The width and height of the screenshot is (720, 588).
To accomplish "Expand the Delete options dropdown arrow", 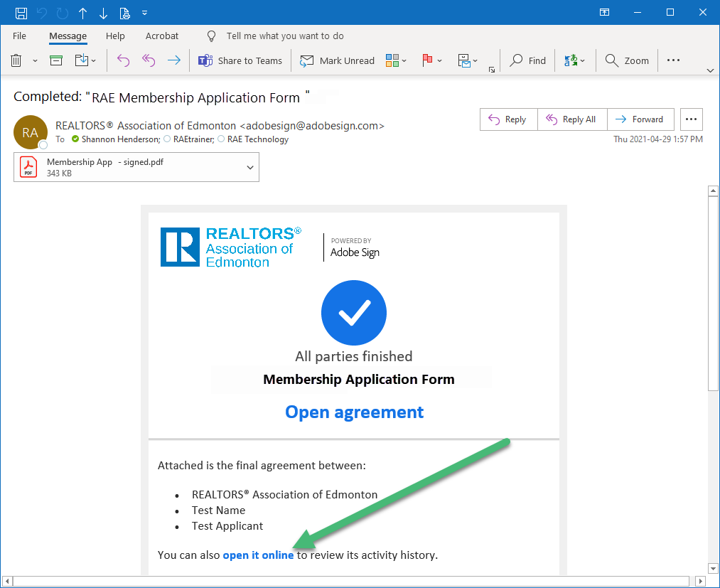I will (35, 60).
